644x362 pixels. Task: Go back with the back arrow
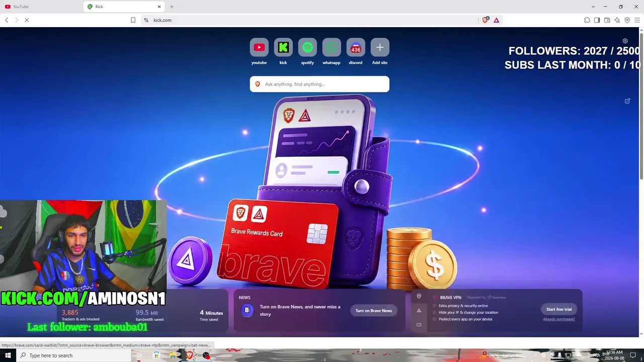pos(7,20)
